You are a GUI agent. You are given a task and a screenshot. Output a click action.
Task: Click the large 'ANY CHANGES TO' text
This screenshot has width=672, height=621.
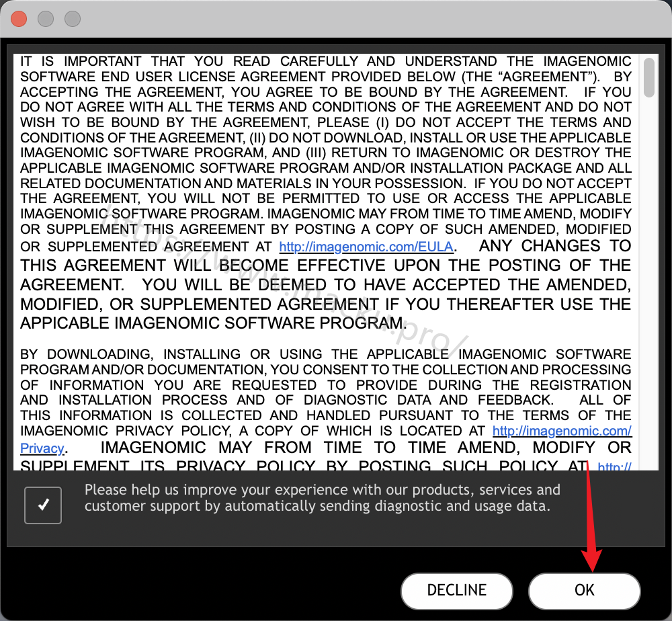pos(554,246)
